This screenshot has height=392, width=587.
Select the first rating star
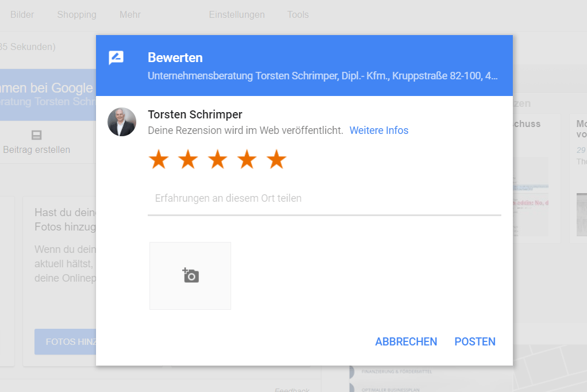point(159,159)
